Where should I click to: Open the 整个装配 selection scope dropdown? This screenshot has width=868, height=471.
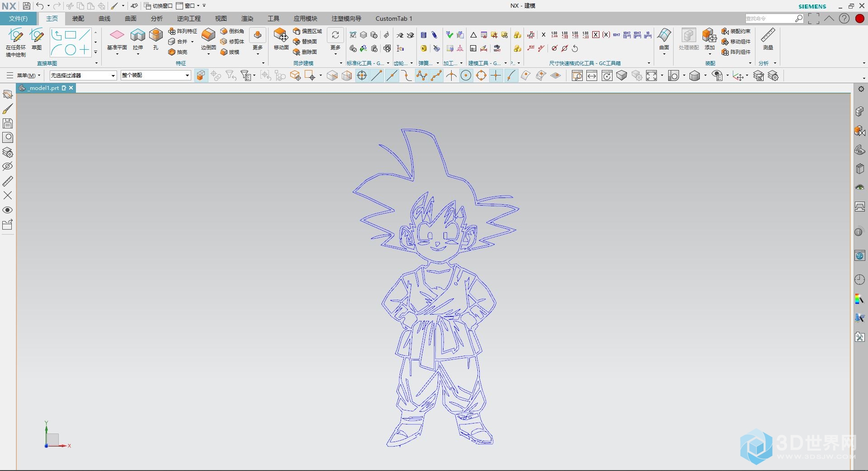click(x=156, y=75)
